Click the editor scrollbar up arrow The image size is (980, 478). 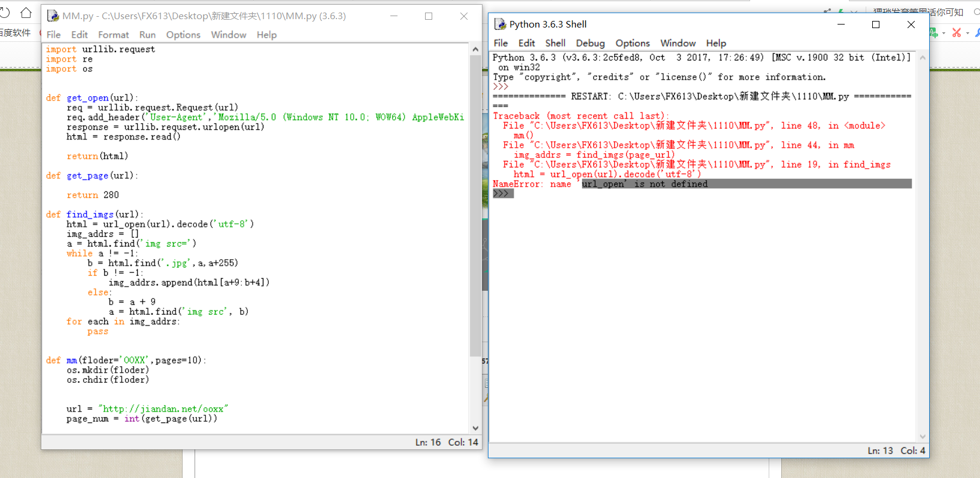coord(475,49)
